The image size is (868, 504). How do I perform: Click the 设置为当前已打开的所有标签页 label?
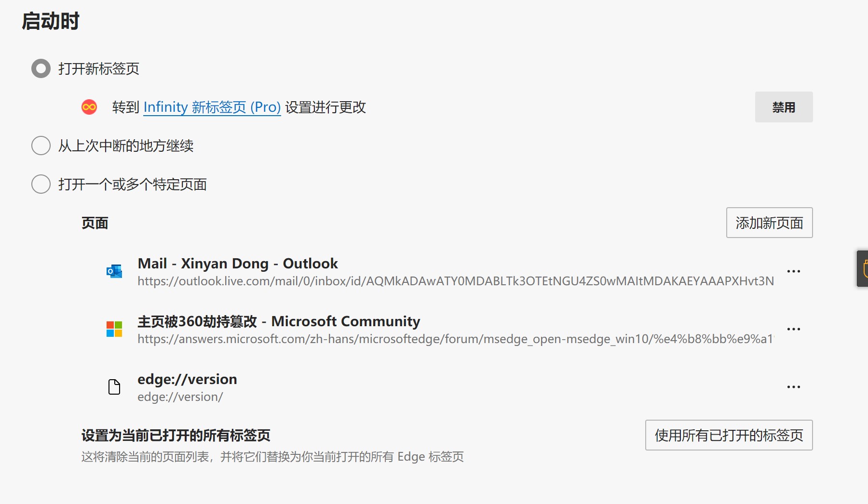176,435
